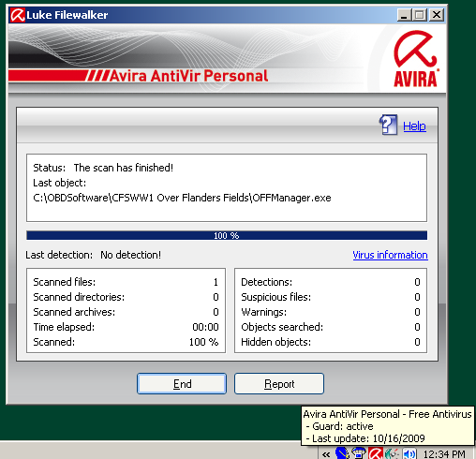Click the 'Luke Filewalker' title bar text
This screenshot has height=459, width=476.
pyautogui.click(x=67, y=15)
